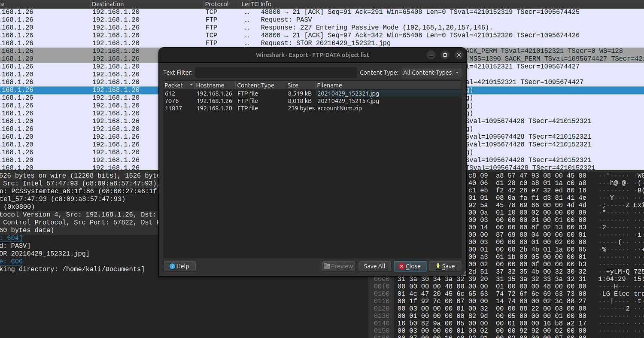Click the Help button in export dialog
This screenshot has height=338, width=644.
(x=179, y=266)
